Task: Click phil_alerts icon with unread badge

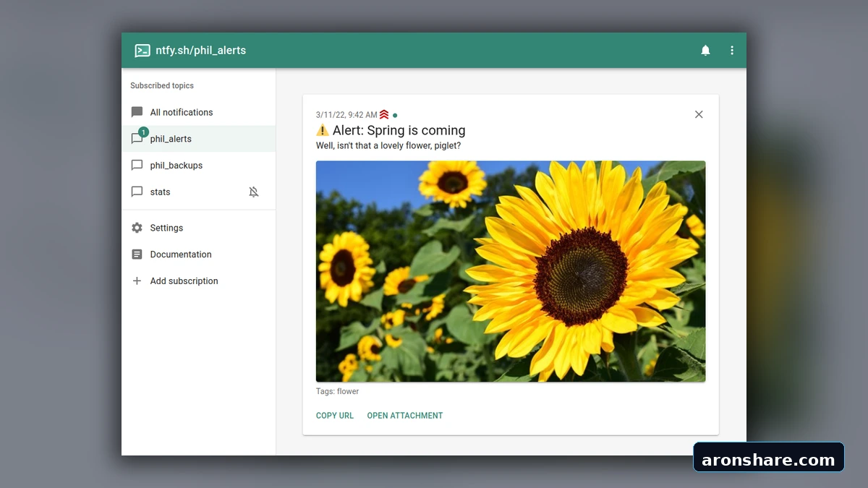Action: (137, 138)
